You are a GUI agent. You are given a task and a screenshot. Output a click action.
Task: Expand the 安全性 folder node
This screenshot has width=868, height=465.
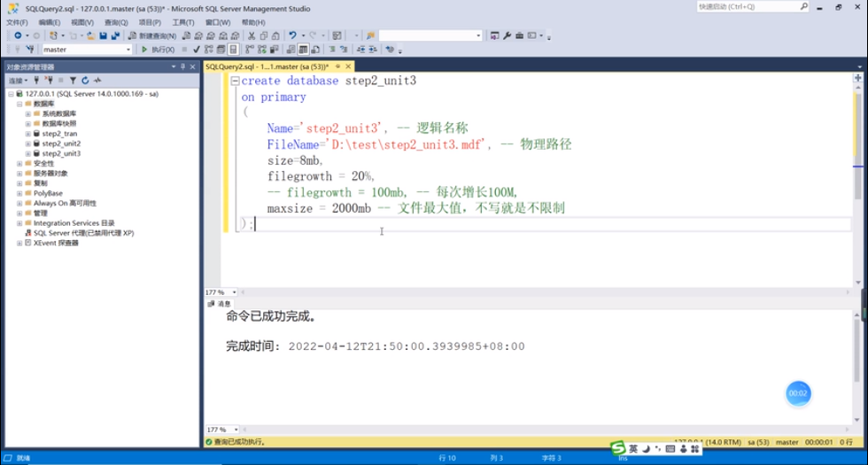(x=19, y=163)
